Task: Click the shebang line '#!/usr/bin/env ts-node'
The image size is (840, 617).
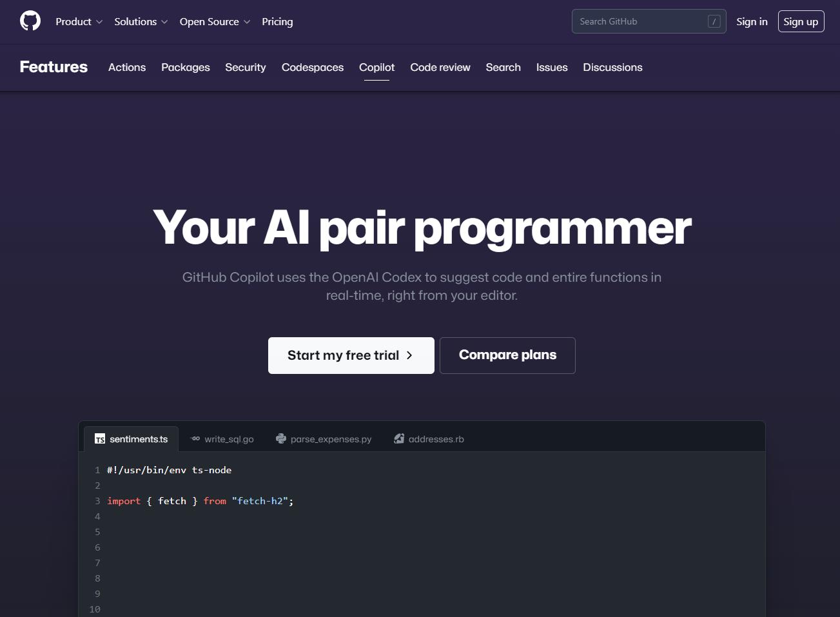Action: coord(169,470)
